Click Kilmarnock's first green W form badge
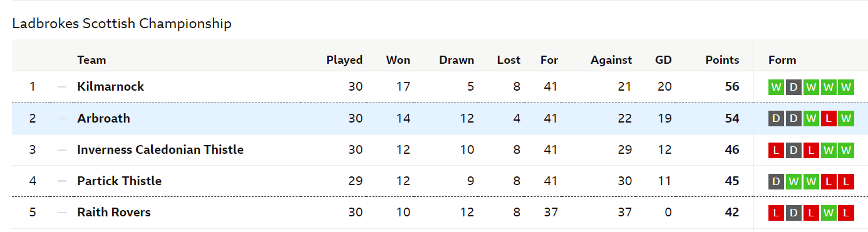 click(776, 87)
